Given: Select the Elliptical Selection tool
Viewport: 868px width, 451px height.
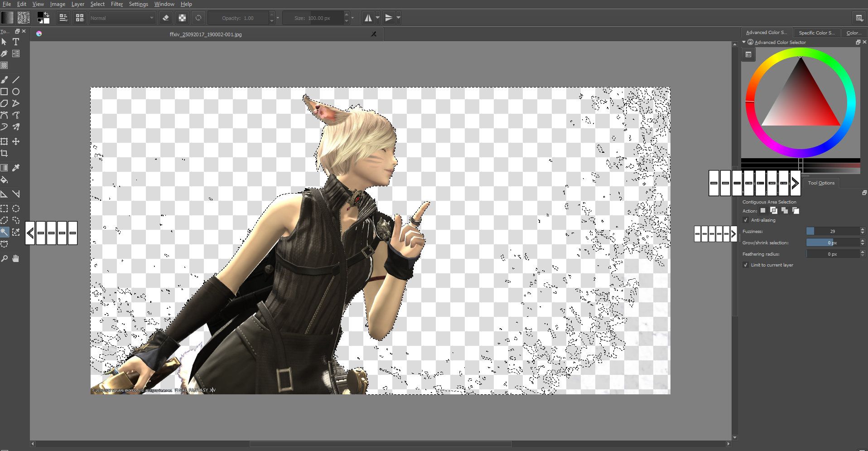Looking at the screenshot, I should pos(16,209).
